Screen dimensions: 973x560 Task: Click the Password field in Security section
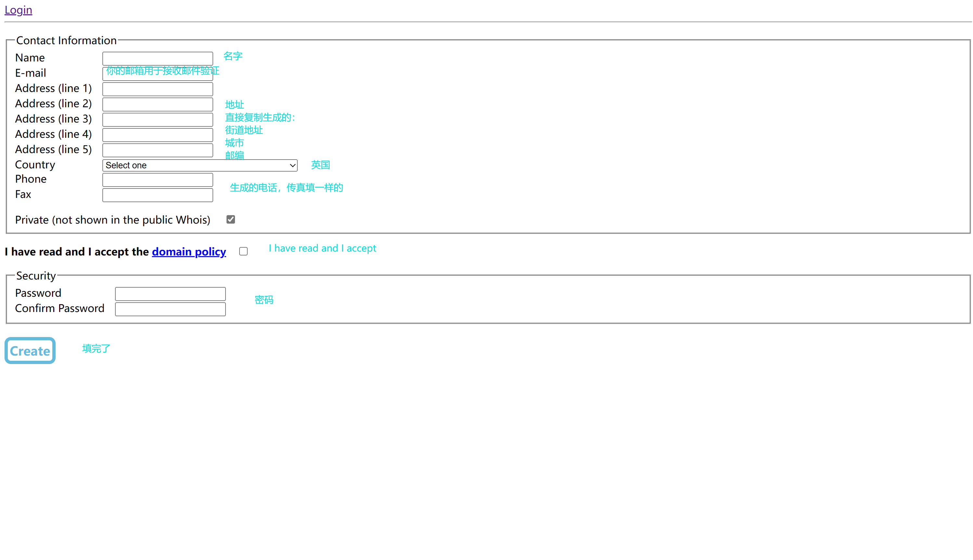[x=170, y=293]
